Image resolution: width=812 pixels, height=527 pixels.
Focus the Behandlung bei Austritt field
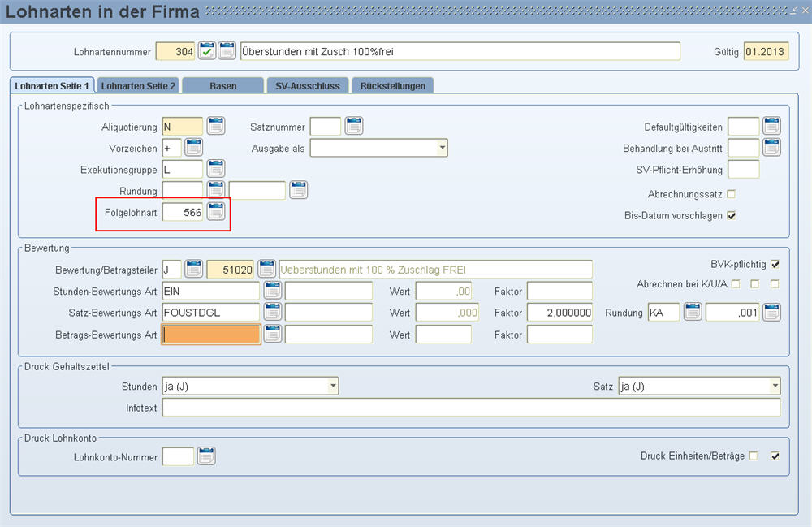(744, 148)
